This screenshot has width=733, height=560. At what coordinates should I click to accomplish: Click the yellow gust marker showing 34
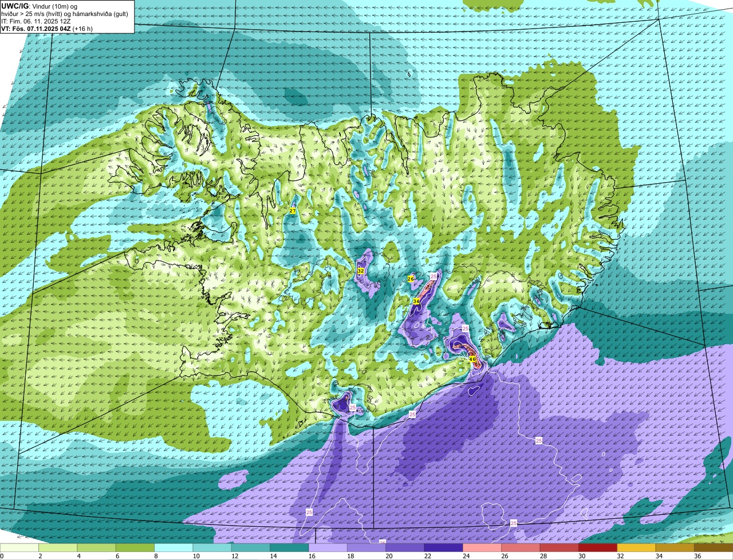pos(416,301)
